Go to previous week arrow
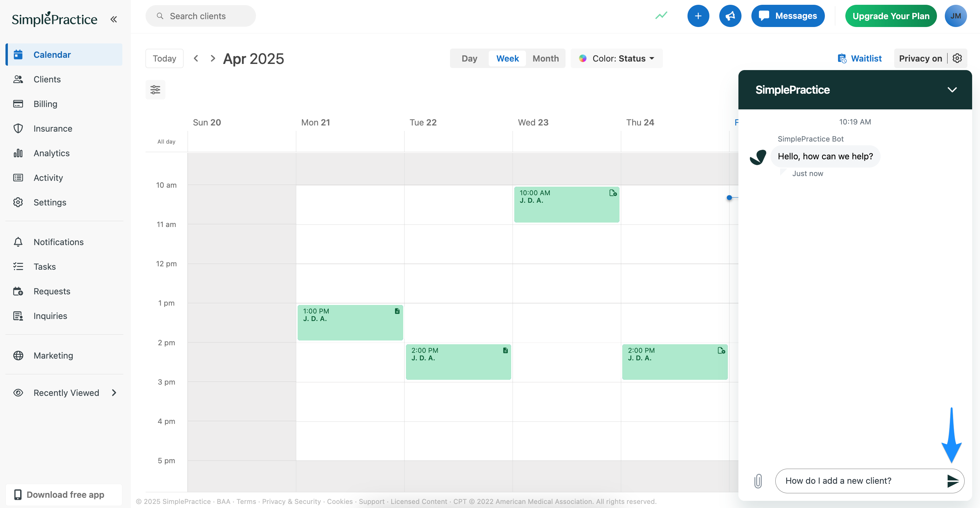 (196, 58)
